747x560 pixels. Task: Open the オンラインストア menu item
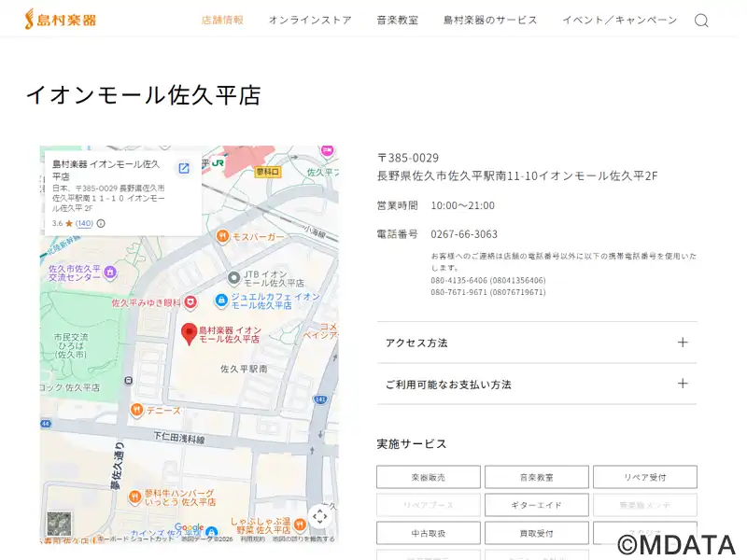coord(310,20)
